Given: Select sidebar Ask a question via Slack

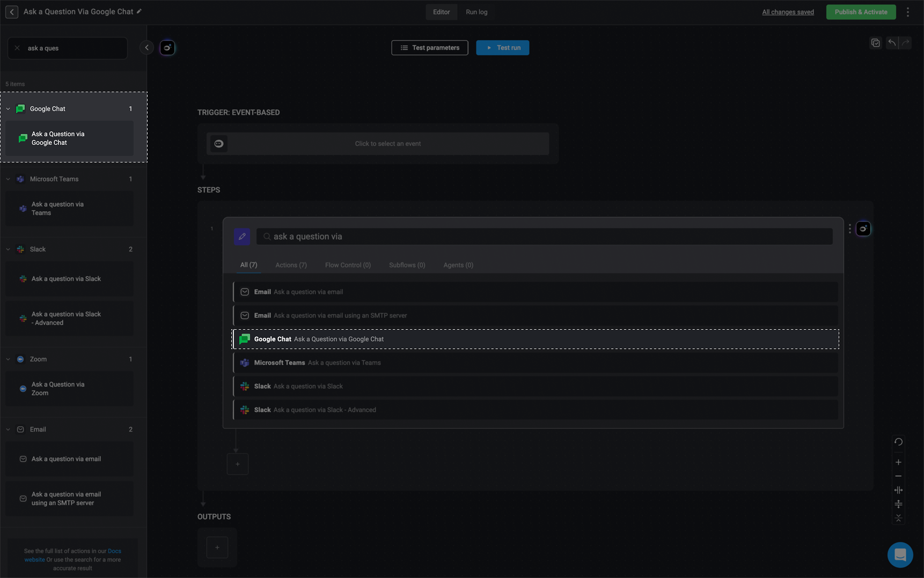Looking at the screenshot, I should [70, 279].
